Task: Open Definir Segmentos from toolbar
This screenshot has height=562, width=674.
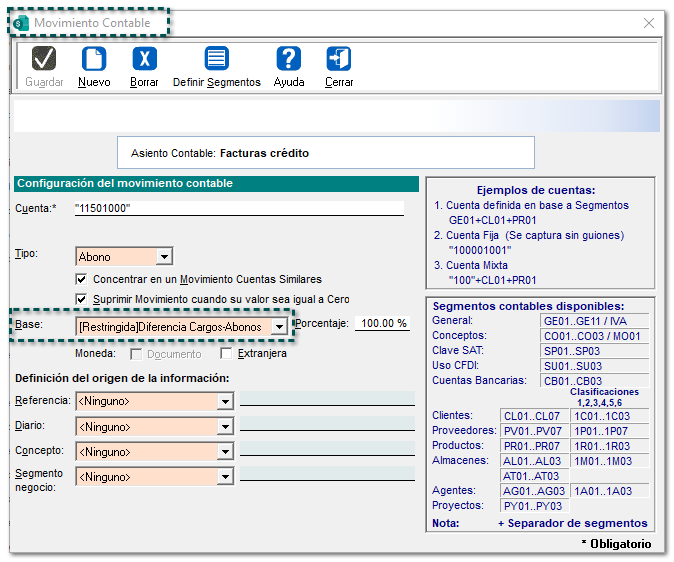Action: pos(216,59)
